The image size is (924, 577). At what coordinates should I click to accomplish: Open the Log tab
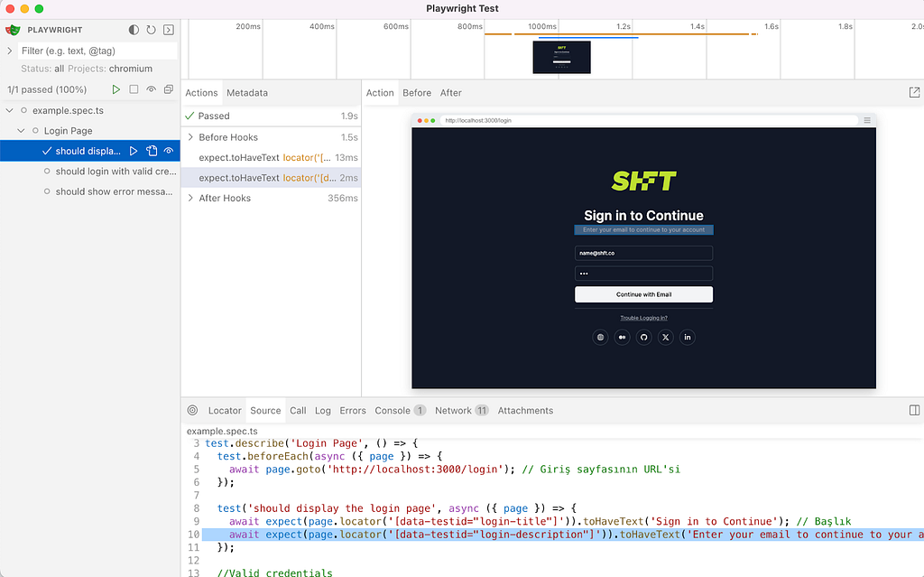(322, 411)
